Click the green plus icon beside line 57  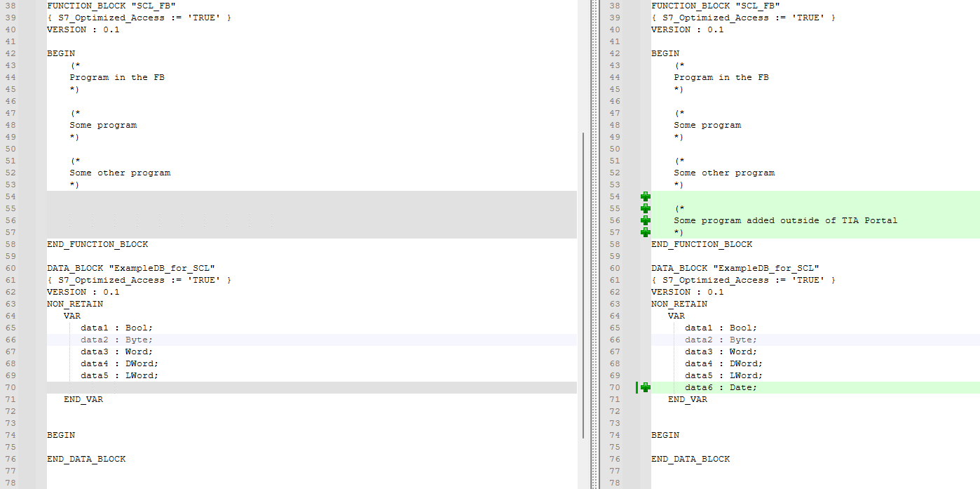coord(645,232)
